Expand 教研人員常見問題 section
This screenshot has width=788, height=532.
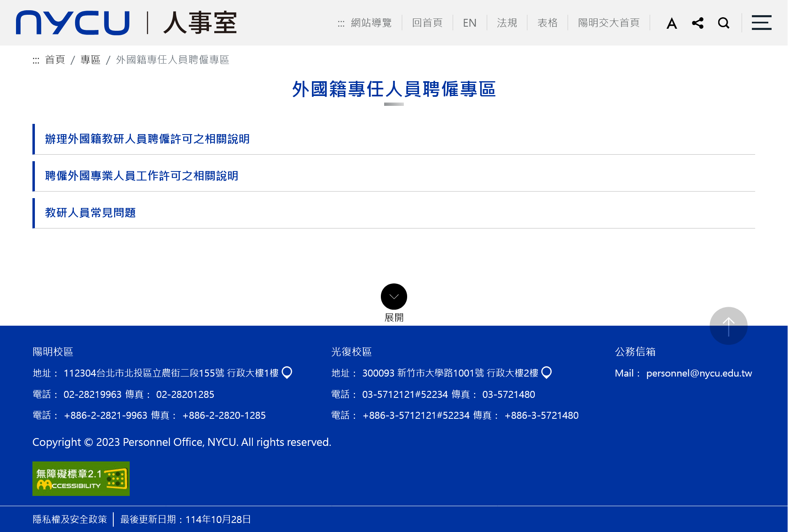(90, 213)
